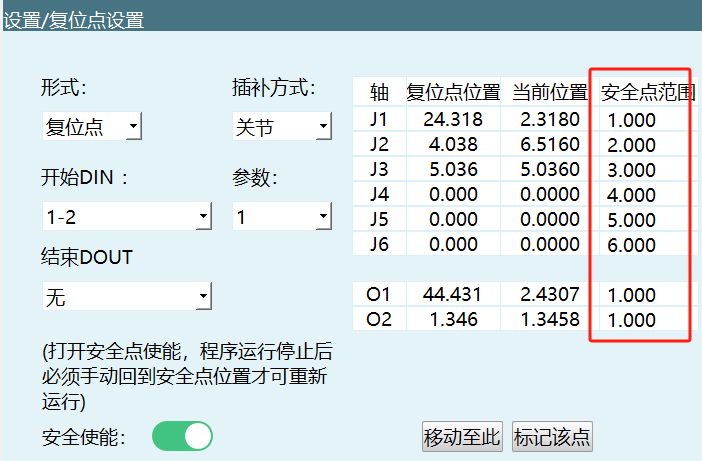The image size is (702, 461).
Task: Click J3 current position value 5.0360
Action: click(550, 170)
